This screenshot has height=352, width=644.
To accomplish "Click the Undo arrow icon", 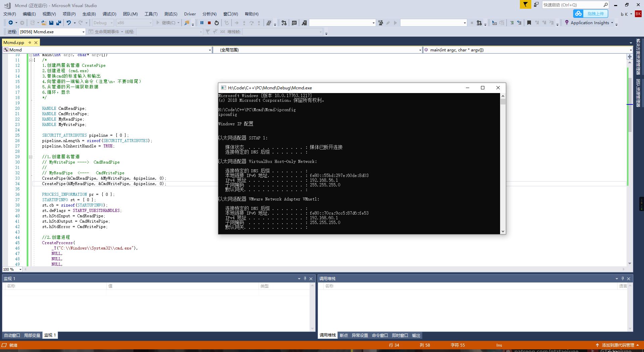I will (69, 23).
